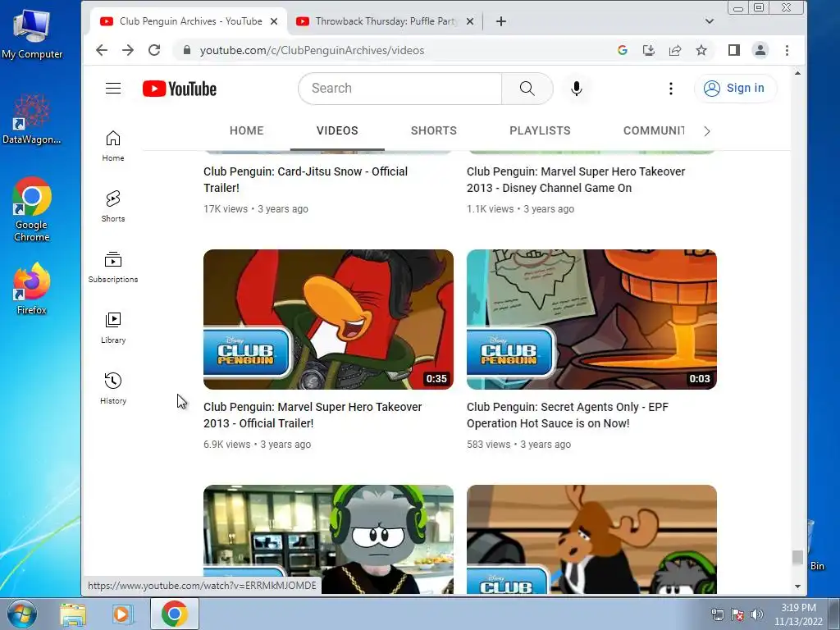Go to Home in the sidebar
The image size is (840, 630).
(113, 146)
